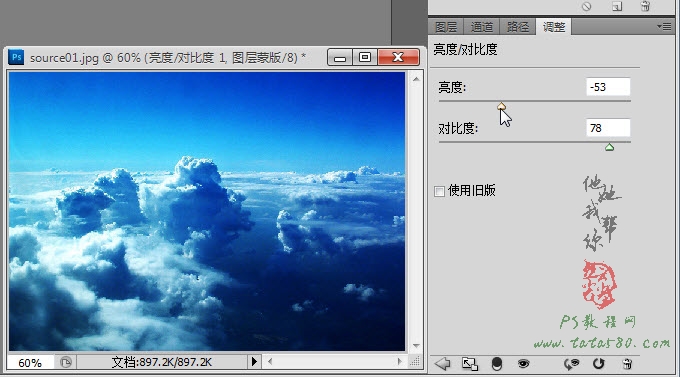Switch to the 图层 tab

click(446, 27)
